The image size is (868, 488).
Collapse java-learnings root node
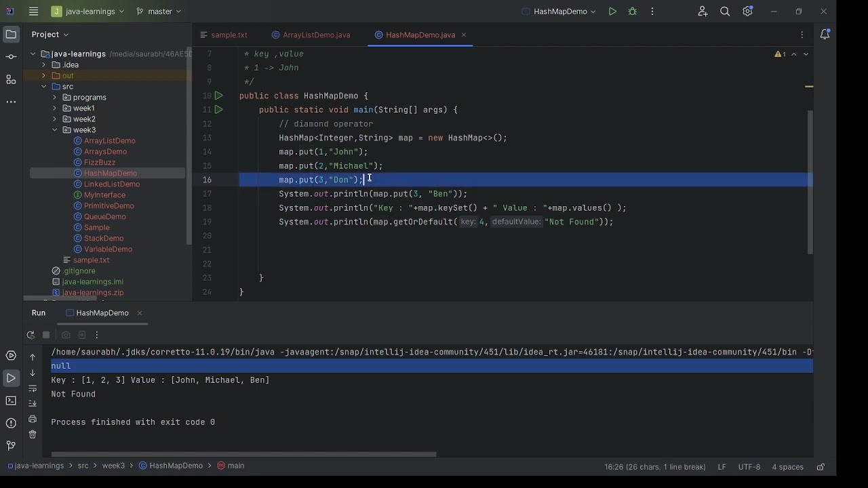coord(33,54)
